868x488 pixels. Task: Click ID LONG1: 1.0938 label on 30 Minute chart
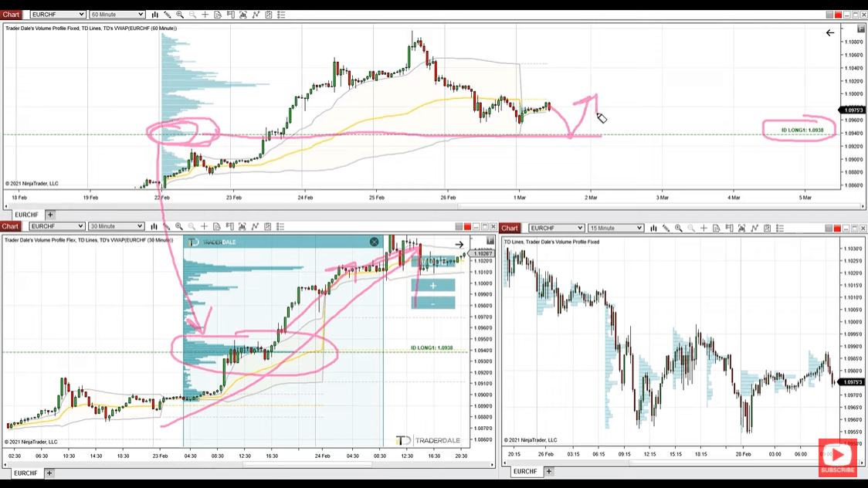(x=432, y=348)
